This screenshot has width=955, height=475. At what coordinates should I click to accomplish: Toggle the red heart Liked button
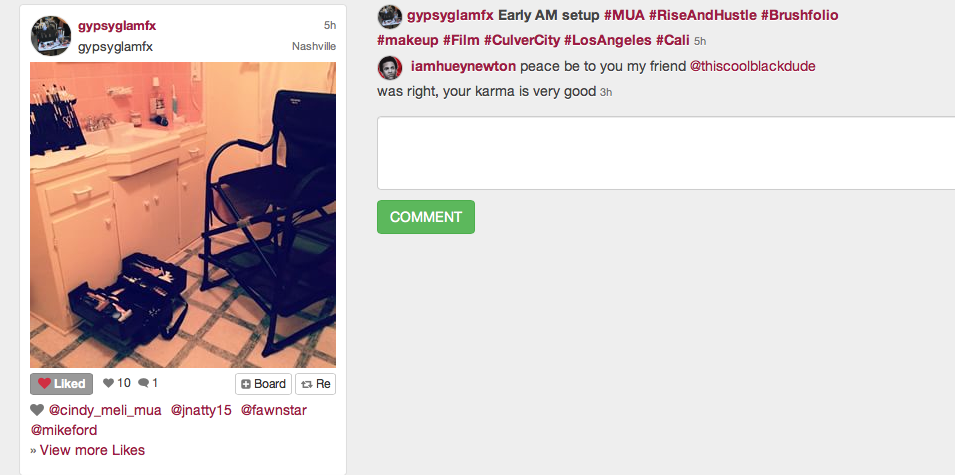[62, 384]
